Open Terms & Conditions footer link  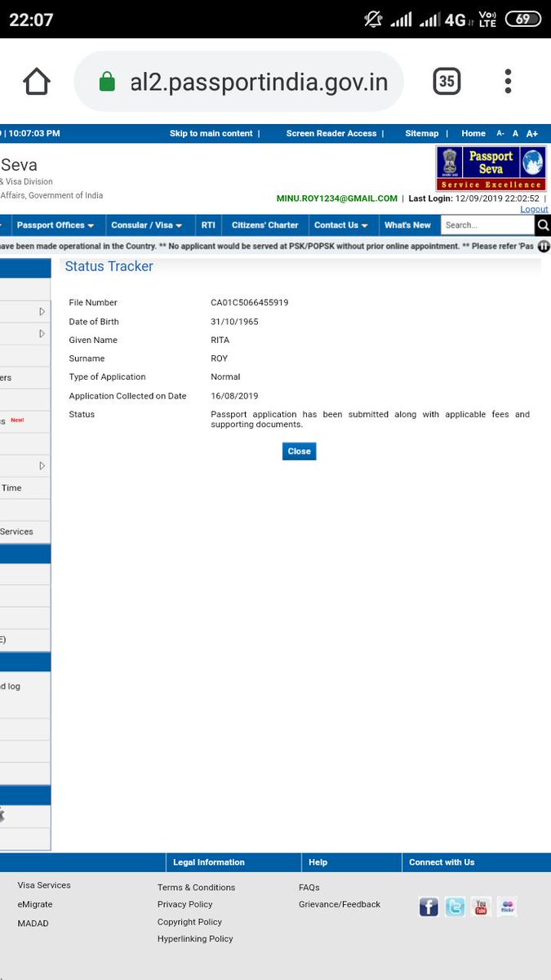coord(196,887)
